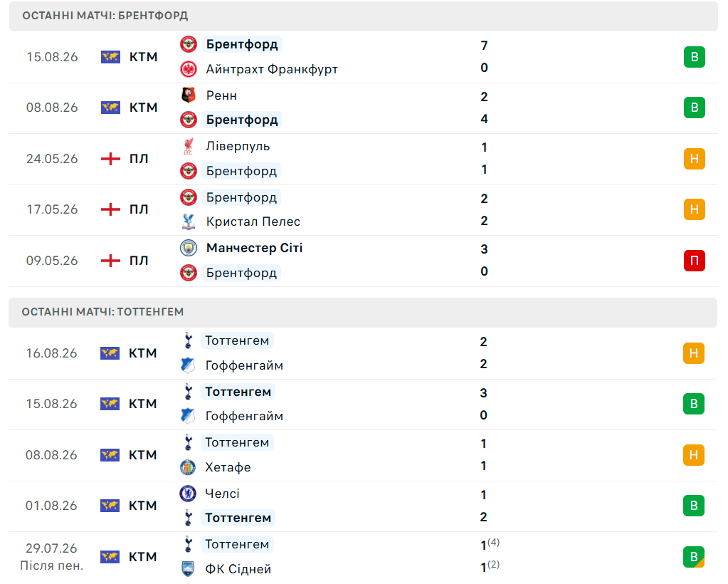Click the Rennes club crest icon
This screenshot has width=728, height=584.
[x=189, y=95]
